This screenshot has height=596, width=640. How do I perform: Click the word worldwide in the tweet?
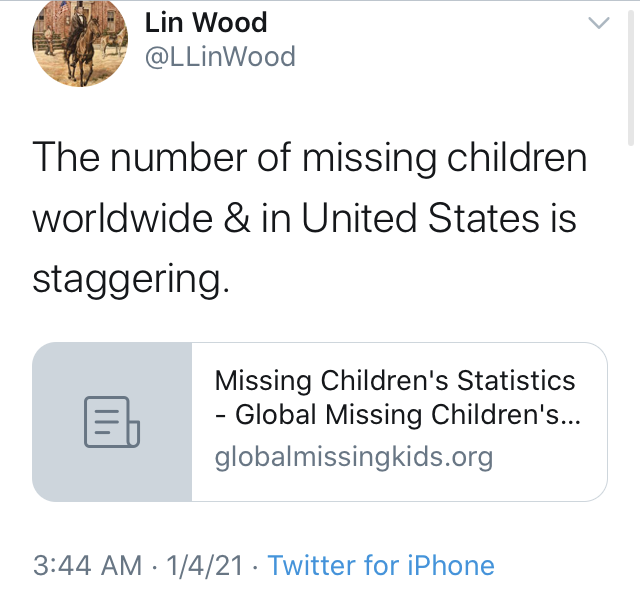pyautogui.click(x=122, y=218)
